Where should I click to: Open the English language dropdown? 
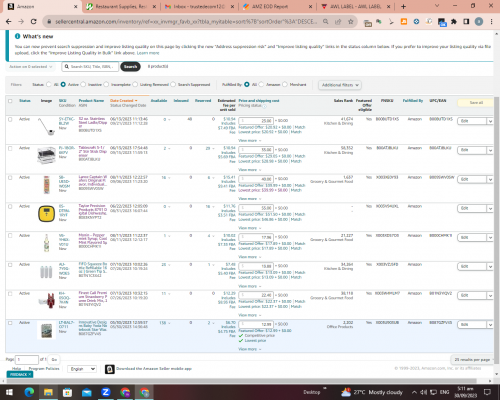pyautogui.click(x=82, y=369)
